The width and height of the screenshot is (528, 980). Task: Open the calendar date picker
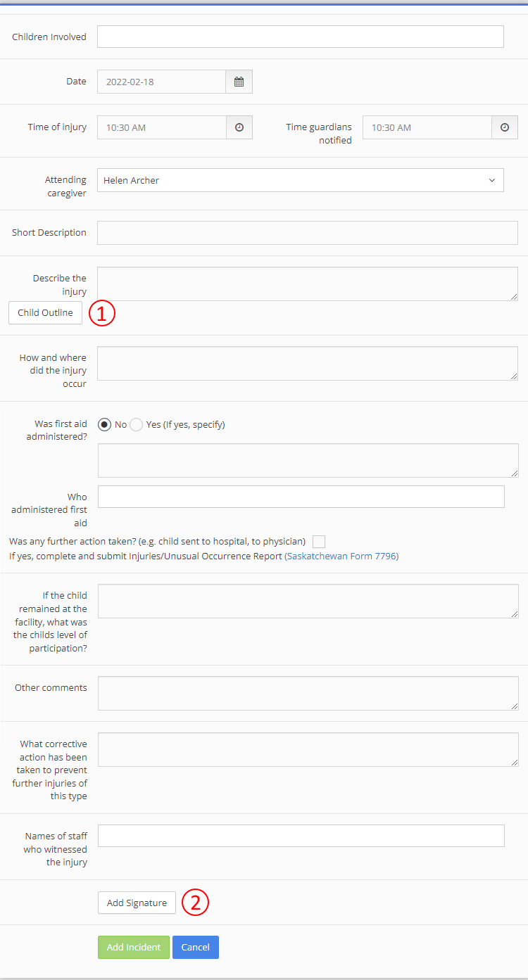[239, 81]
